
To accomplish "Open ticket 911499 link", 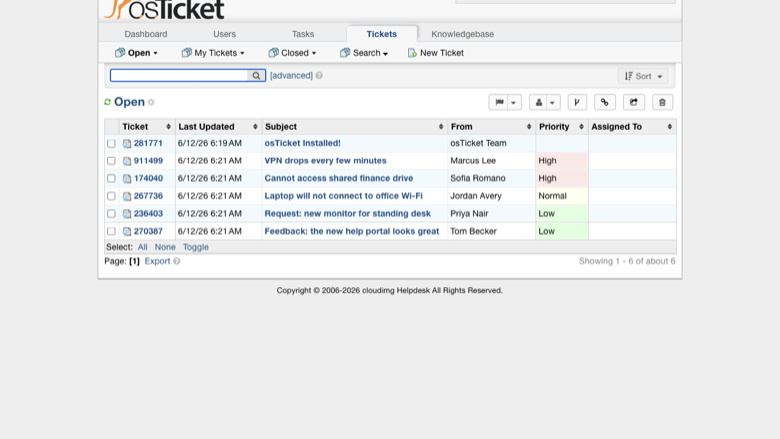I will (148, 161).
